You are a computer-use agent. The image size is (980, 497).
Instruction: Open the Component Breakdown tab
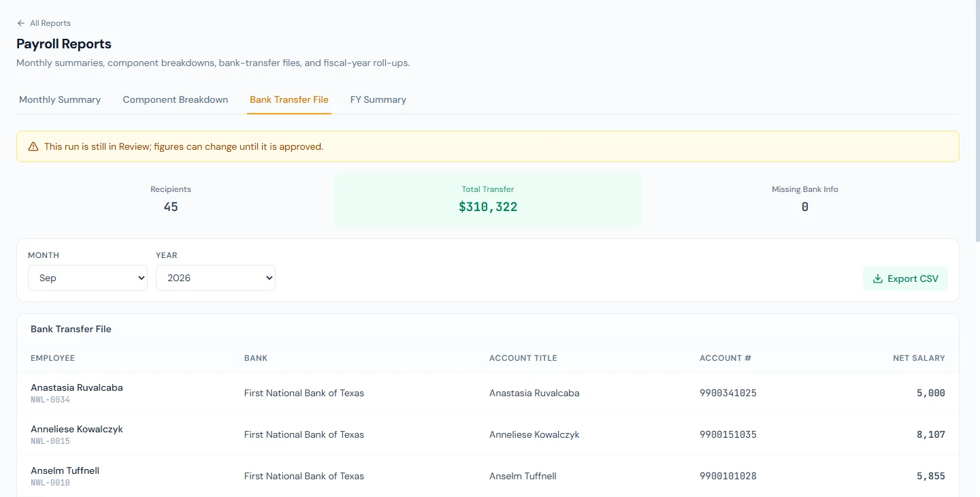[176, 99]
